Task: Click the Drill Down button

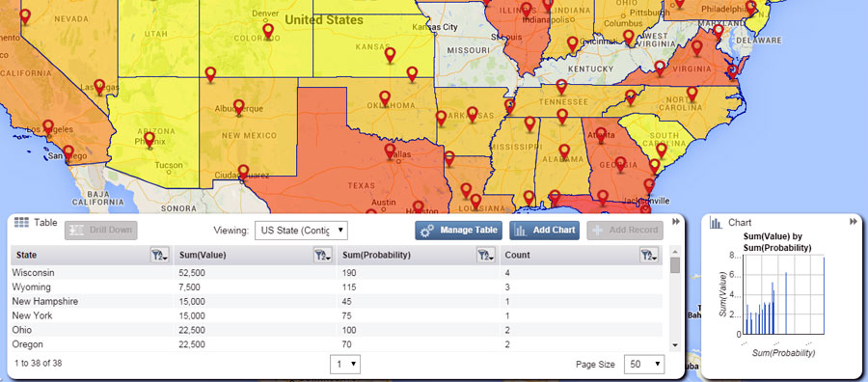Action: 100,231
